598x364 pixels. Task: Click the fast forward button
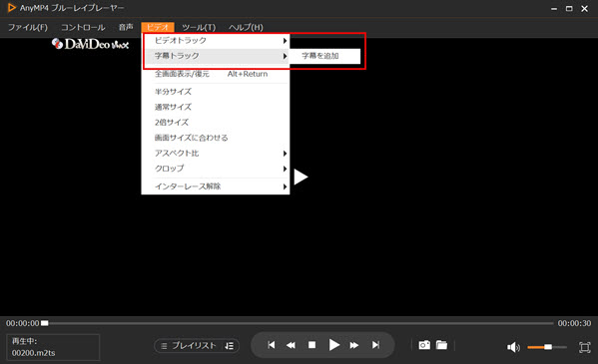click(x=354, y=345)
